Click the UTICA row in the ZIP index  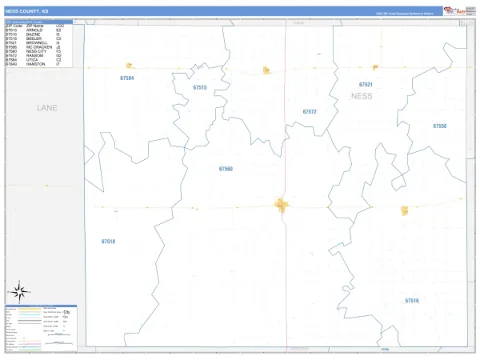click(34, 60)
